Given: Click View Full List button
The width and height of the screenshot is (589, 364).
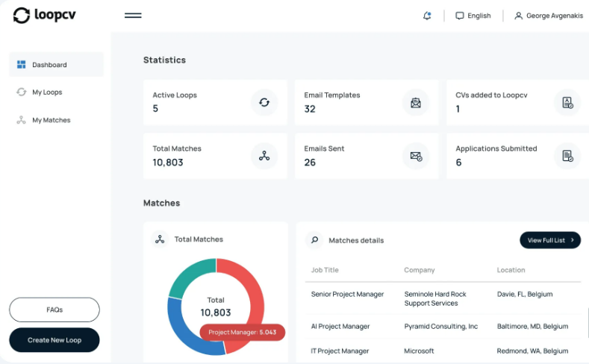Looking at the screenshot, I should point(550,240).
